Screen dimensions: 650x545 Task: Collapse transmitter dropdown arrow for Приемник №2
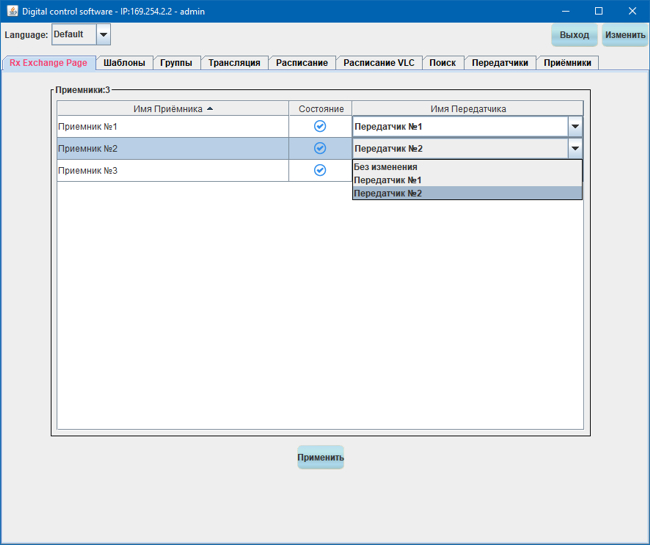coord(574,148)
